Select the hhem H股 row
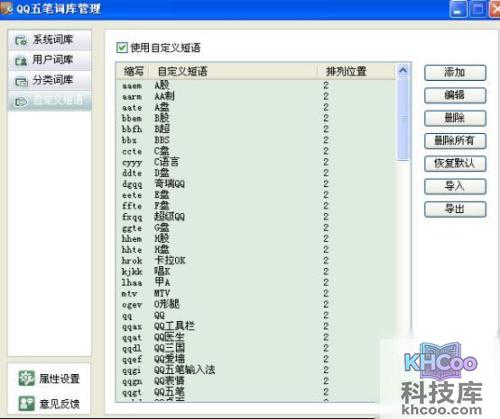This screenshot has height=419, width=500. 256,238
